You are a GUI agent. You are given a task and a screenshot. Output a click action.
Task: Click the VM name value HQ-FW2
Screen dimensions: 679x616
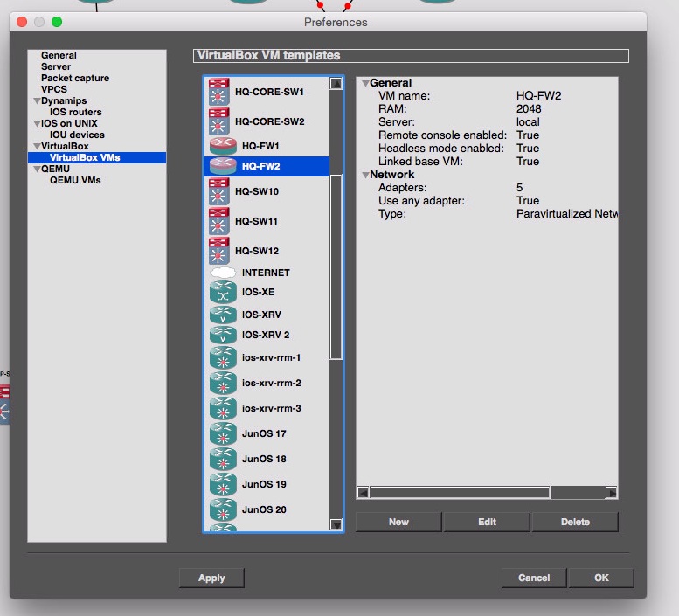coord(538,95)
